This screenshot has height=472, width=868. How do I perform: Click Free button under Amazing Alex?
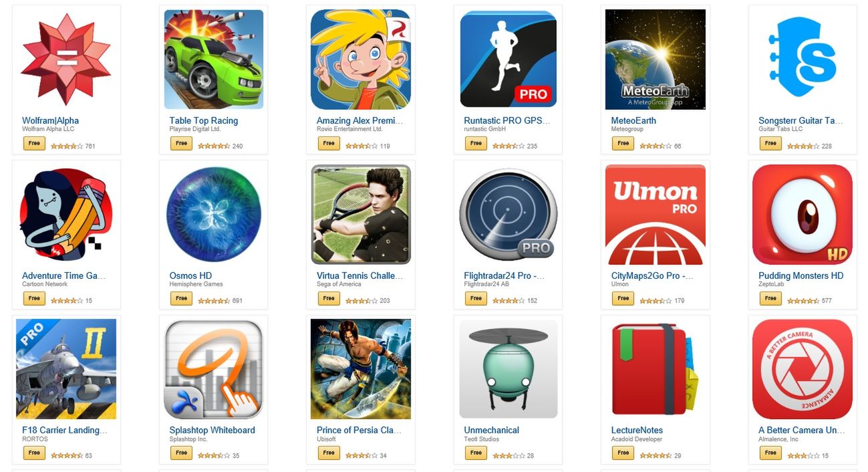(x=329, y=143)
